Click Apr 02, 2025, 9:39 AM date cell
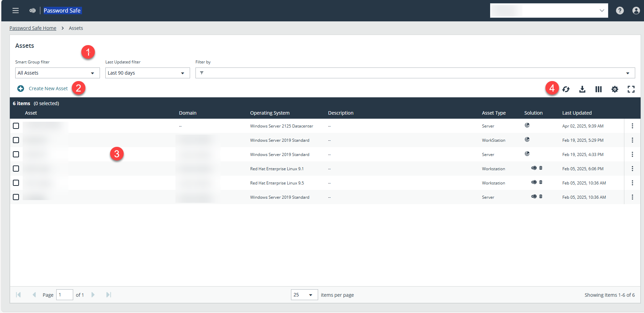Screen dimensions: 644x313 (x=583, y=126)
